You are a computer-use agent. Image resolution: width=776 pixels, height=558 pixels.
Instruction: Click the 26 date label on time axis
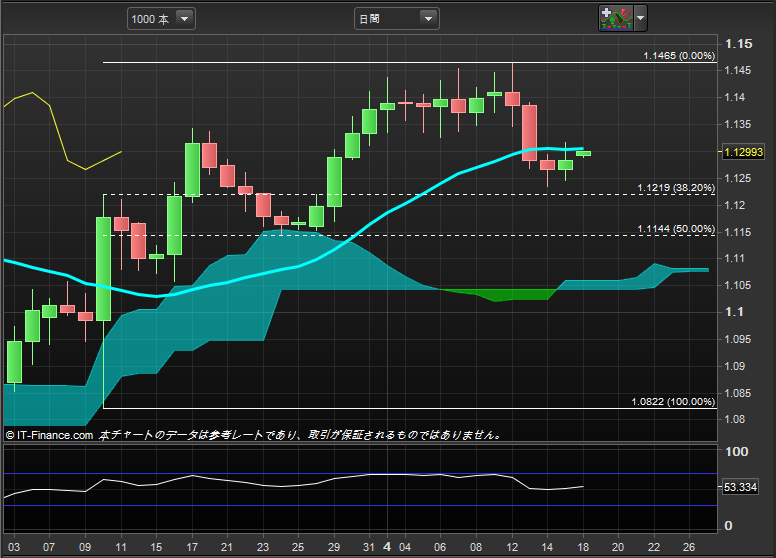point(689,547)
